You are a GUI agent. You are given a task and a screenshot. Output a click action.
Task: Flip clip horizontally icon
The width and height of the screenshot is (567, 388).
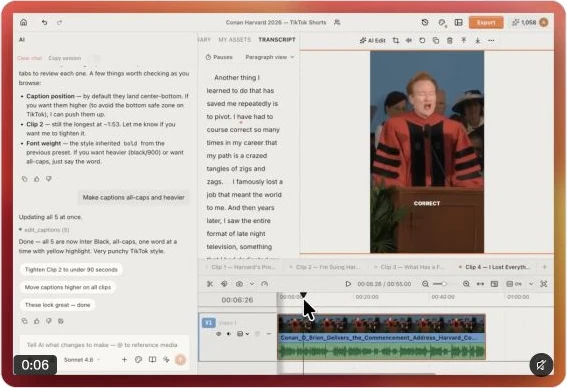(x=409, y=40)
